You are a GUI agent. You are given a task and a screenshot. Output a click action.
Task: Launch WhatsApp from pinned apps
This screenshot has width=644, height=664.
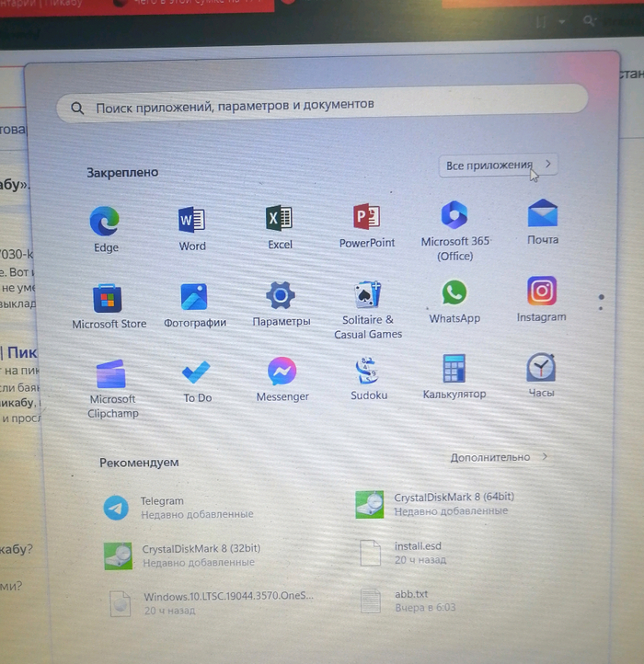click(454, 293)
